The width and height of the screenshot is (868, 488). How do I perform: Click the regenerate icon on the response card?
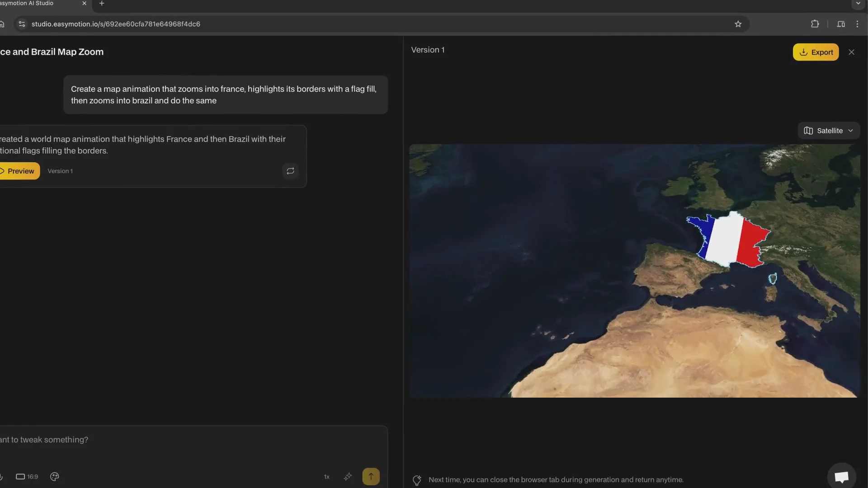pyautogui.click(x=290, y=171)
